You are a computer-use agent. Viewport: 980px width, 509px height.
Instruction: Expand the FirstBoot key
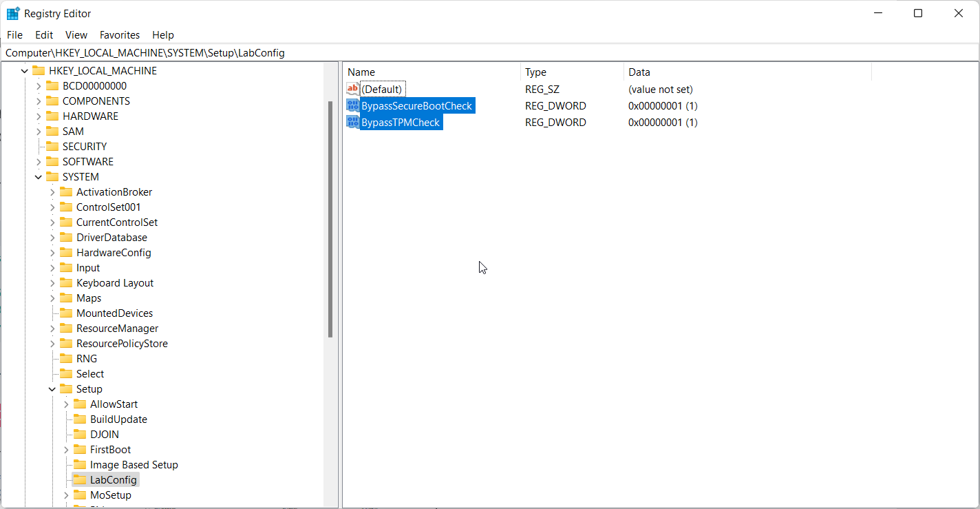66,450
